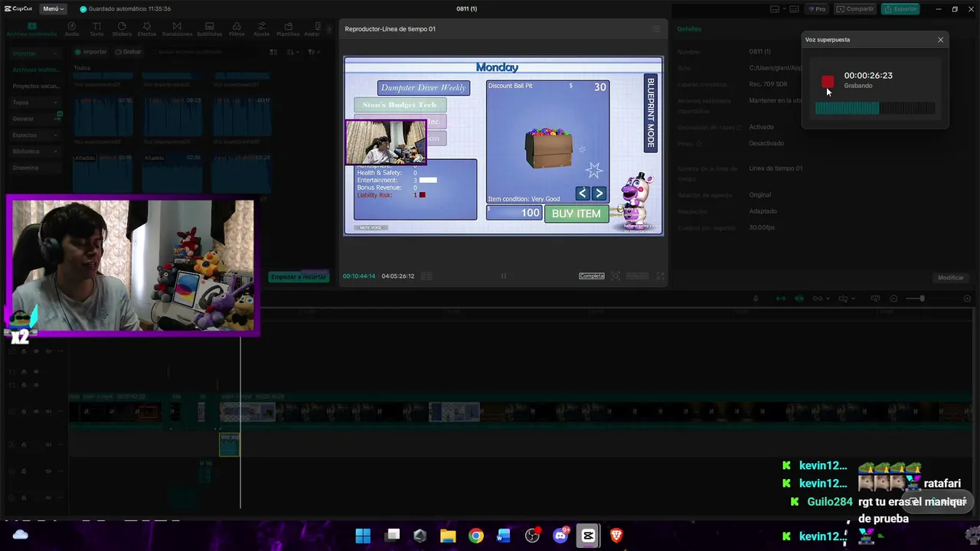Viewport: 980px width, 551px height.
Task: Open the CapCut Menú dropdown
Action: coord(54,9)
